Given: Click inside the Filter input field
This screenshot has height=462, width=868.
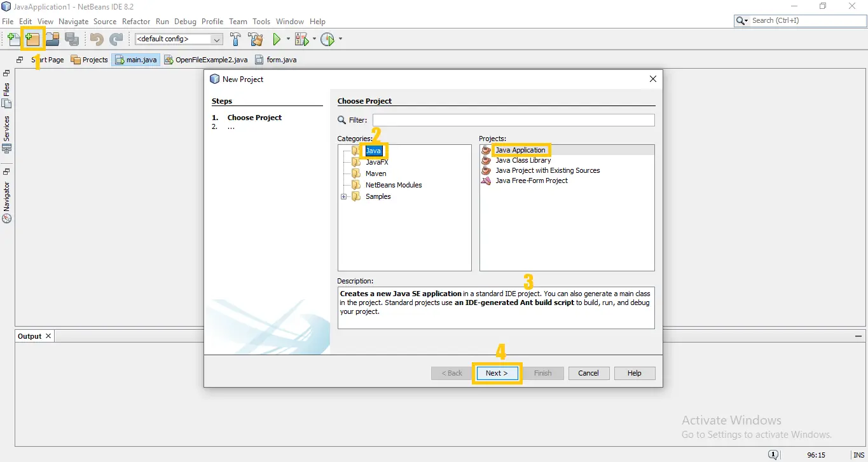Looking at the screenshot, I should pyautogui.click(x=513, y=119).
